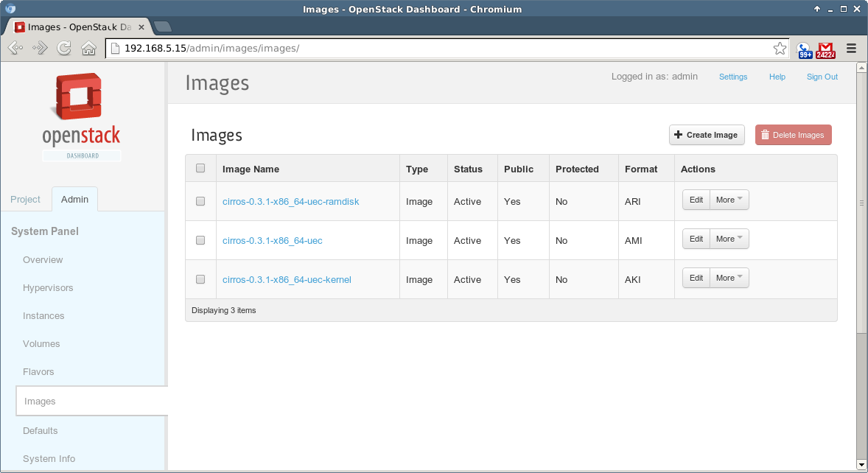
Task: Reload the page with the refresh icon
Action: (64, 49)
